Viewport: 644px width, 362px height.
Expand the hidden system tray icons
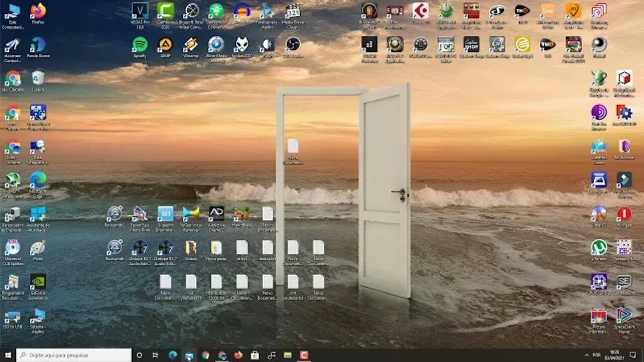(587, 355)
